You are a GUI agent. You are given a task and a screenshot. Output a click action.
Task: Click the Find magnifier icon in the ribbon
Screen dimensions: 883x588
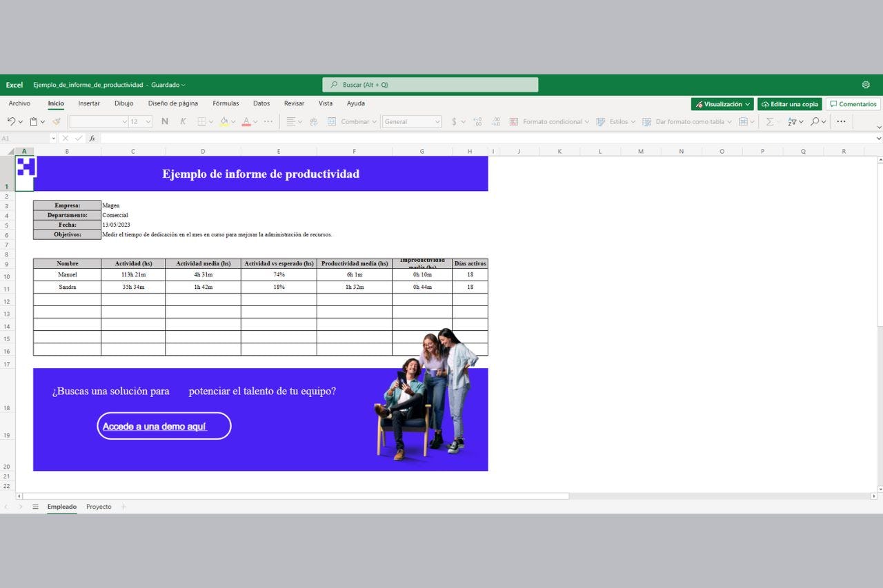(816, 121)
